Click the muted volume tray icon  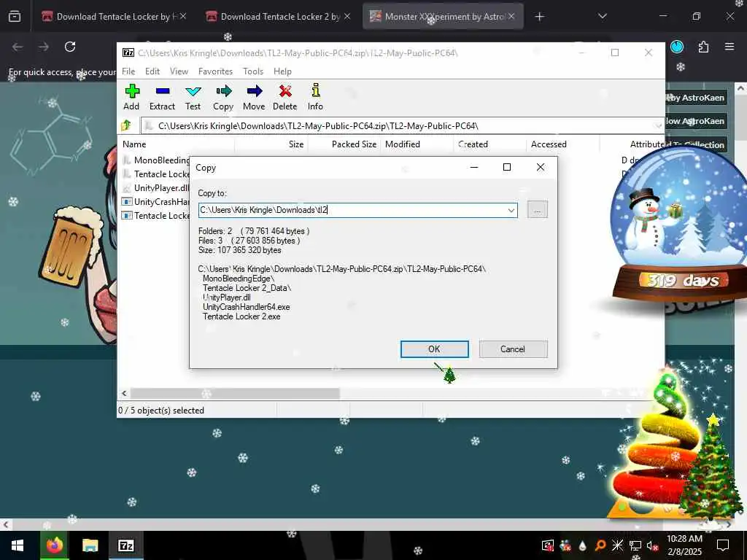pos(653,545)
